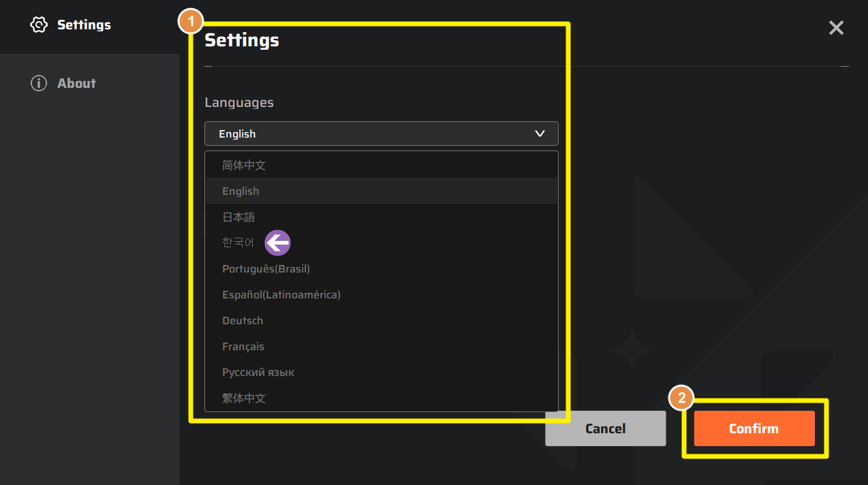Viewport: 868px width, 485px height.
Task: Select 简体中文 from language list
Action: click(244, 166)
